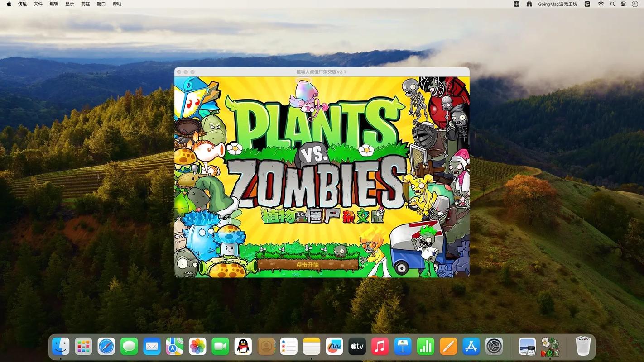Open Freeform from the Dock
Viewport: 644px width, 362px height.
334,347
